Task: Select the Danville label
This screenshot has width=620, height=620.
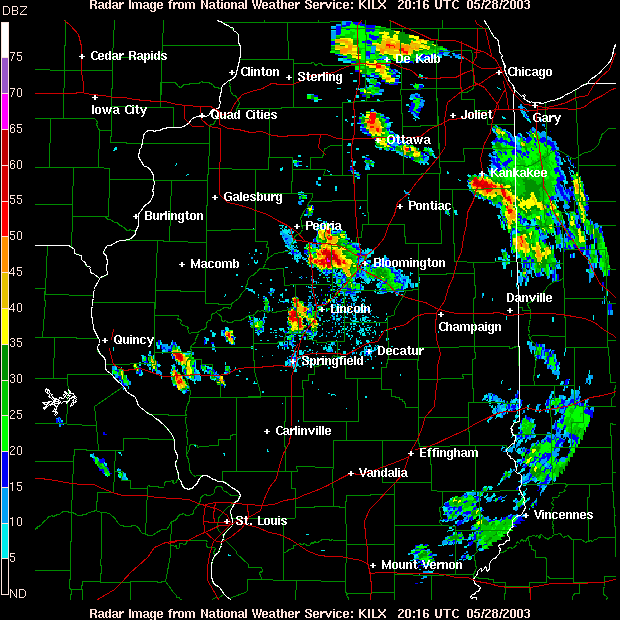Action: point(529,298)
